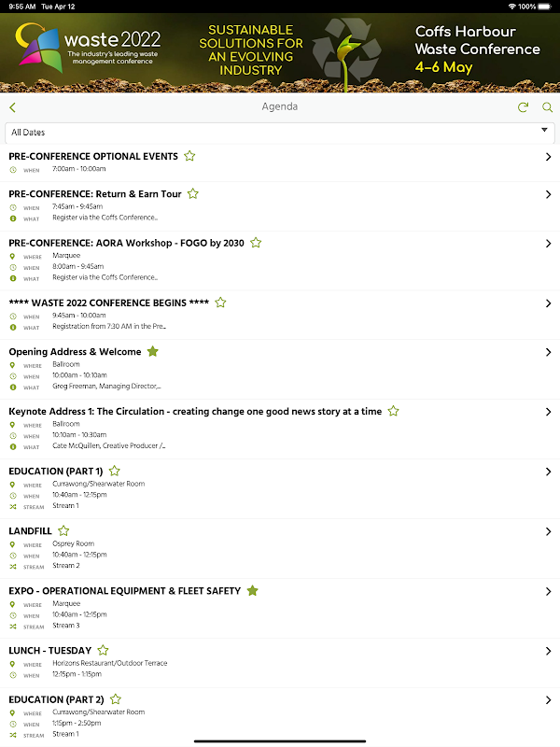Tap the back arrow icon
Viewport: 560px width, 747px height.
click(13, 107)
